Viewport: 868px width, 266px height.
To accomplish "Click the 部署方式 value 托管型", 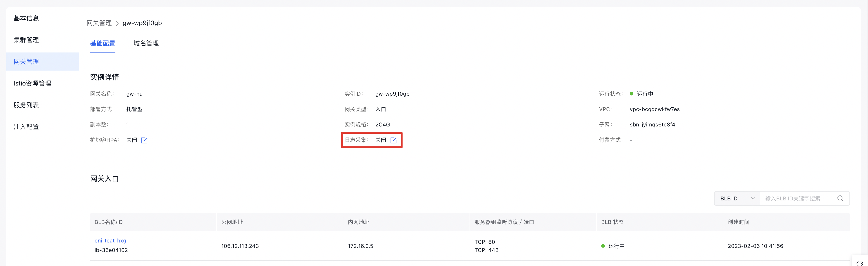I will click(x=134, y=109).
